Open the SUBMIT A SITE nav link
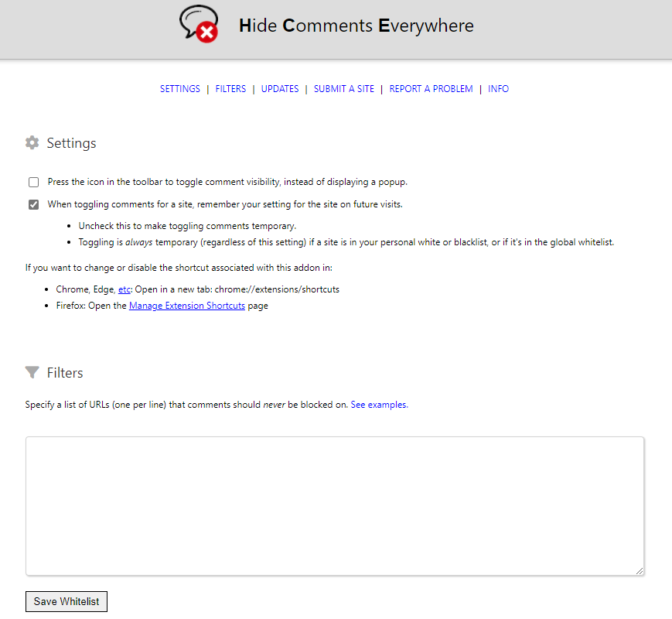Viewport: 672px width, 619px height. [x=343, y=89]
